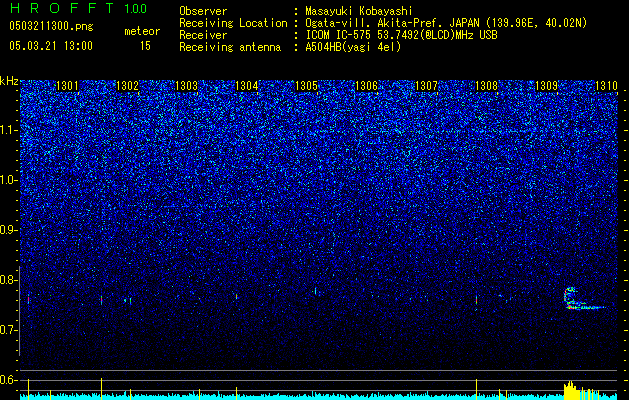Click the meteor count value 15
The width and height of the screenshot is (629, 400).
(145, 46)
